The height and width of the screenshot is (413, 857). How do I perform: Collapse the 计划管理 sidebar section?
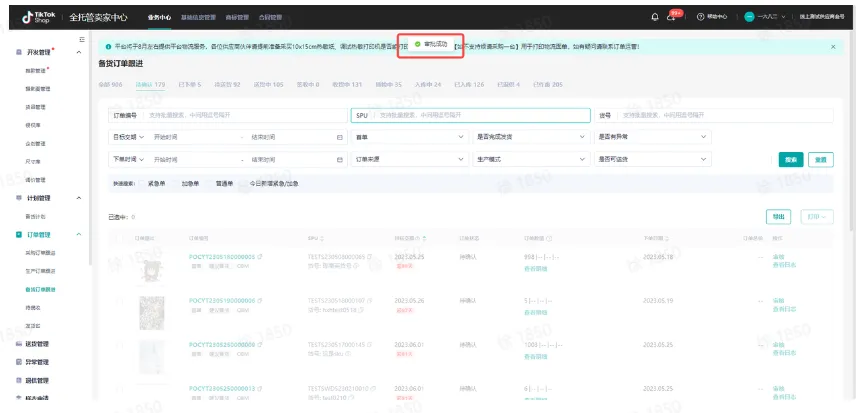(79, 198)
